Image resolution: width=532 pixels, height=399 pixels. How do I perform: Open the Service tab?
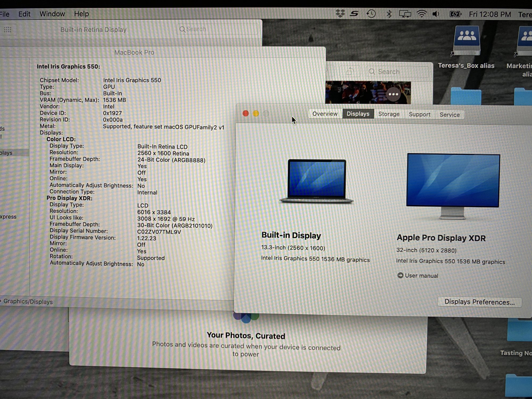tap(450, 115)
